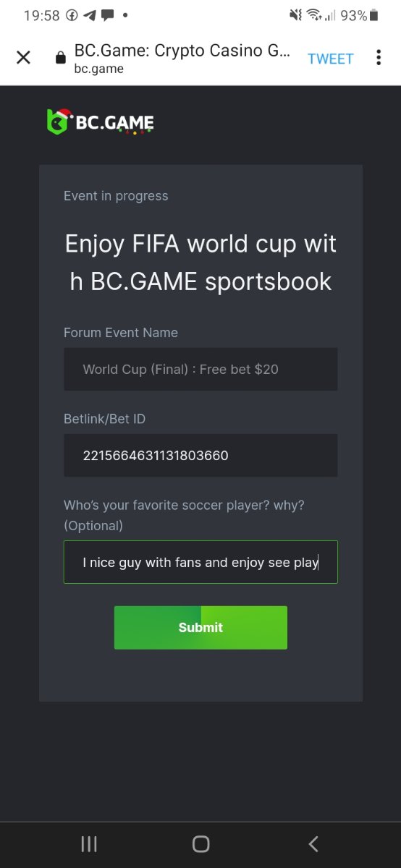Tap the Android recent apps button
The width and height of the screenshot is (401, 868).
pyautogui.click(x=89, y=843)
